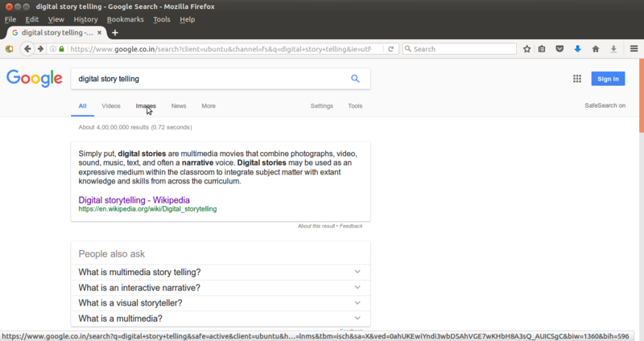Click the blue download arrow icon

[577, 49]
